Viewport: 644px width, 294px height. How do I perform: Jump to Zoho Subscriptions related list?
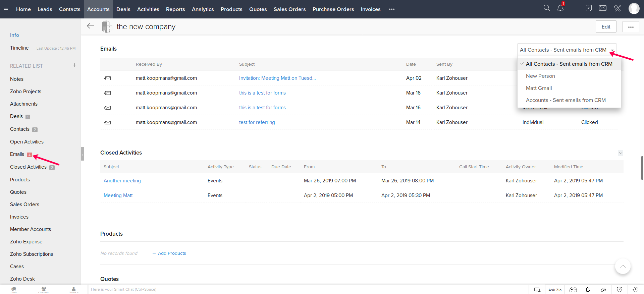click(32, 254)
